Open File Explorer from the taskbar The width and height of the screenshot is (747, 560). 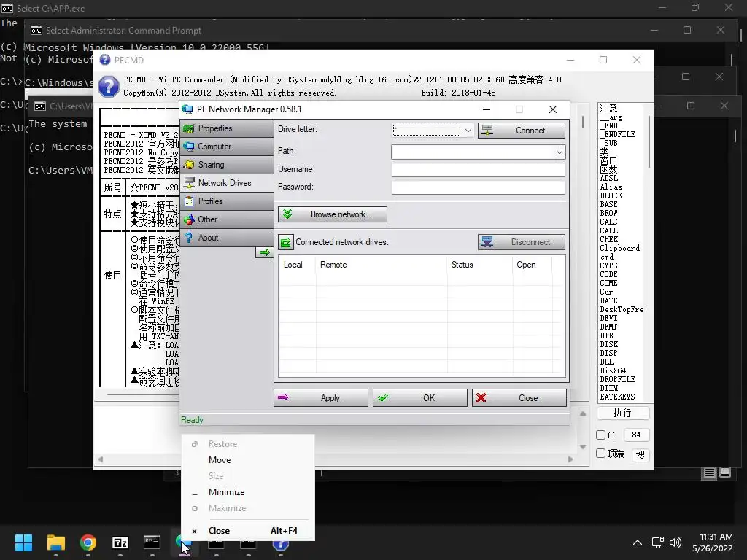click(x=55, y=542)
